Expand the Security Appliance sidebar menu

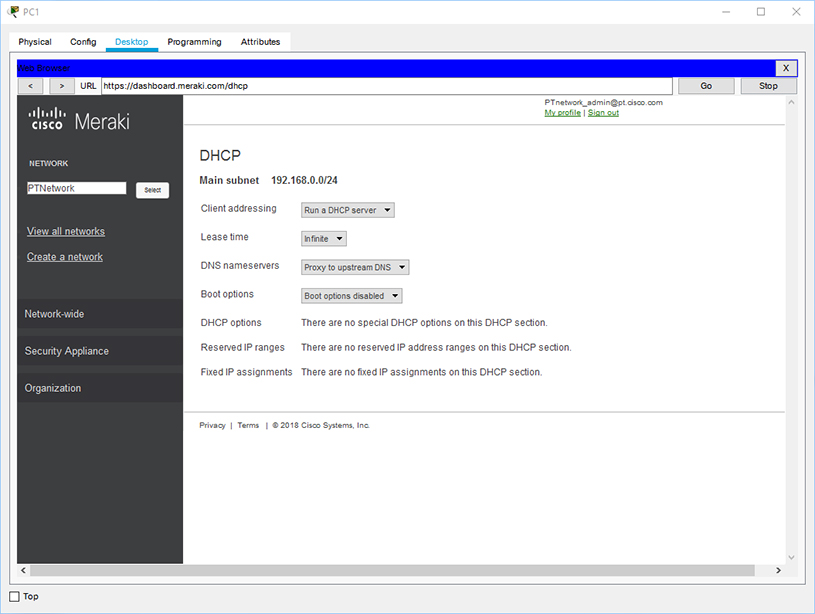100,351
